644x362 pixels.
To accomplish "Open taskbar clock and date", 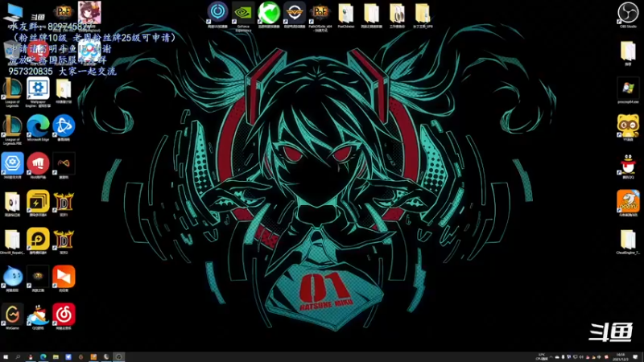I will point(620,357).
